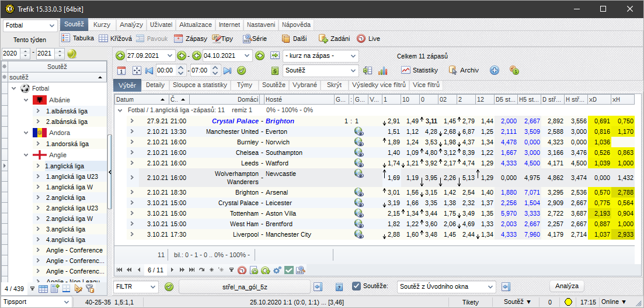The image size is (644, 308).
Task: Expand the Crystal Palace - Leicester match row
Action: 133,203
